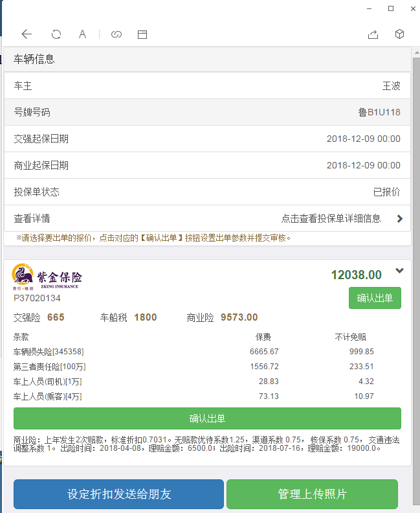
Task: Collapse the 紫金保险 quote with the chevron
Action: (399, 271)
